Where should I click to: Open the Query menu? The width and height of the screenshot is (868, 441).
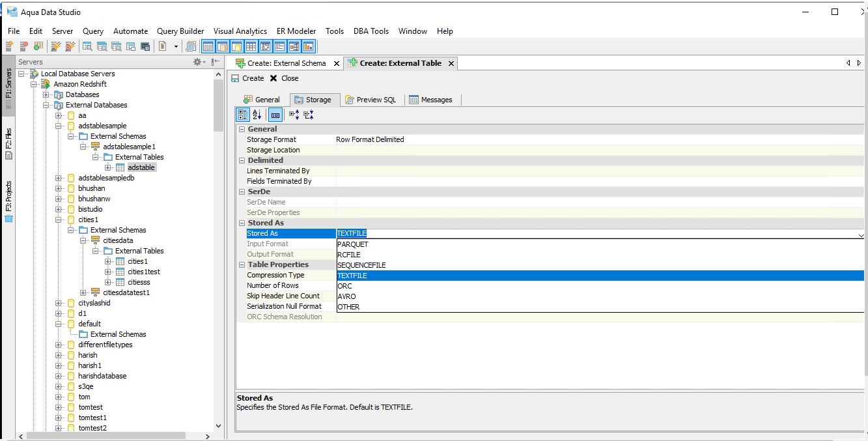pos(93,31)
